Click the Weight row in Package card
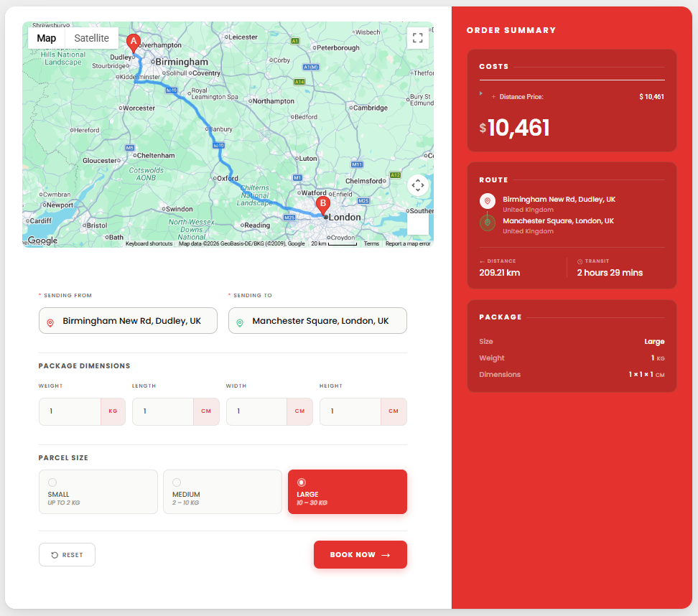698x616 pixels. [572, 358]
